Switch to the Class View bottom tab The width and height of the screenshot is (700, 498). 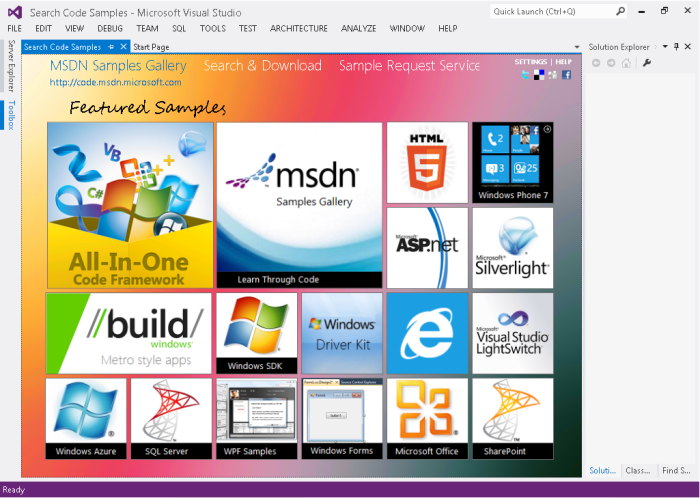(638, 470)
